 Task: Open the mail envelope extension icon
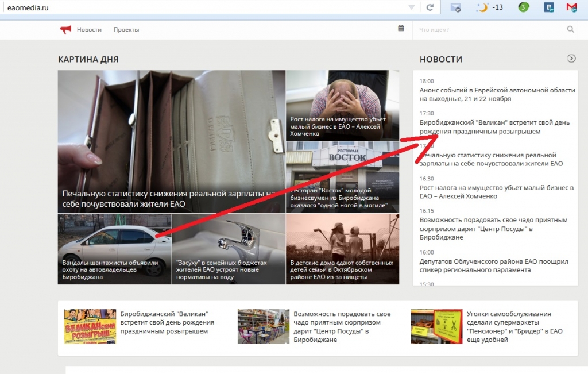455,7
